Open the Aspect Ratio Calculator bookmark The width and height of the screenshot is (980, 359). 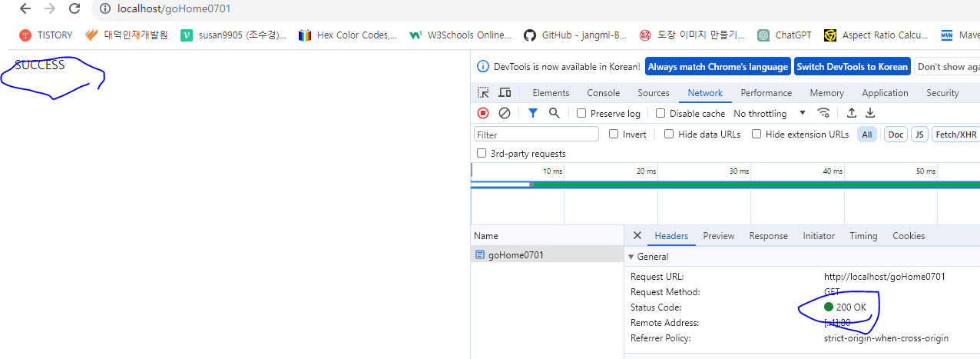tap(876, 35)
